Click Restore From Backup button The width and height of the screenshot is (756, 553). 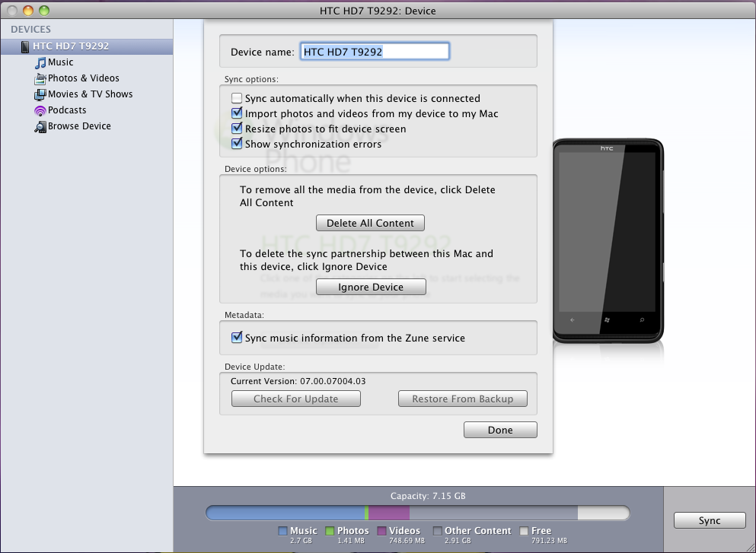click(463, 399)
